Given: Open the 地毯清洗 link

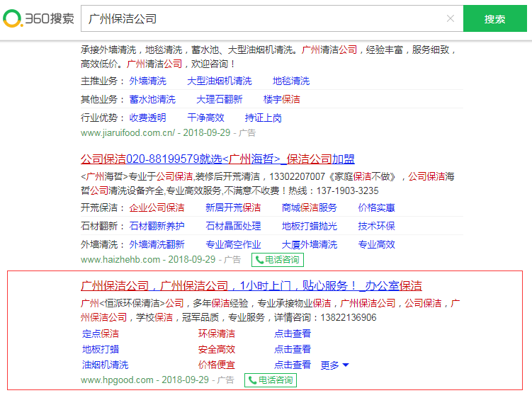Looking at the screenshot, I should 291,81.
